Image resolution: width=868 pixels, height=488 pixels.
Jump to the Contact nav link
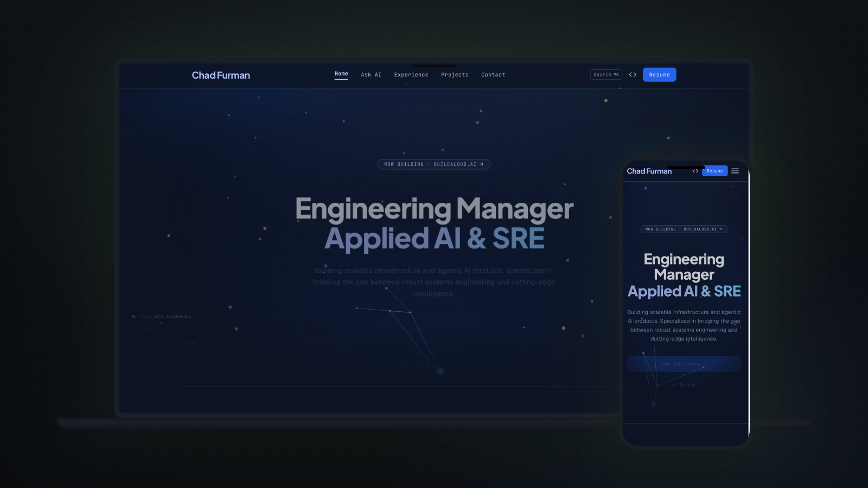tap(493, 75)
